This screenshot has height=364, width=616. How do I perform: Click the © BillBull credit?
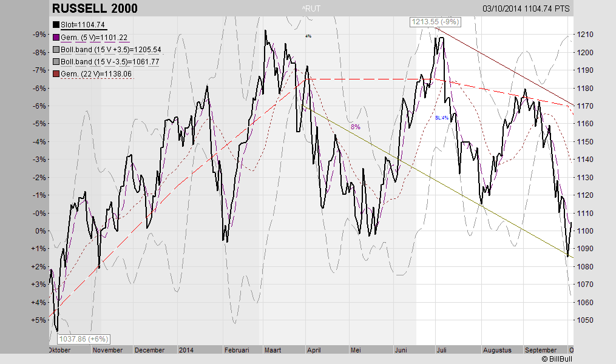pos(557,359)
